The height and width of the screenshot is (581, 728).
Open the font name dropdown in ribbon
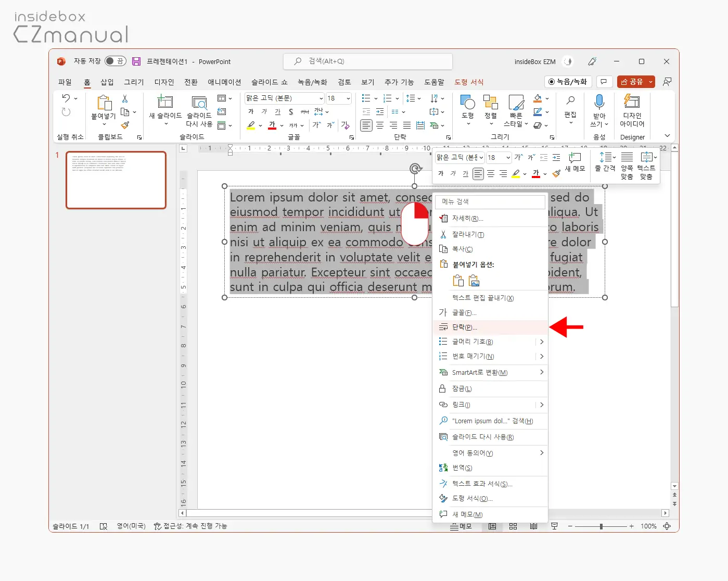coord(321,98)
